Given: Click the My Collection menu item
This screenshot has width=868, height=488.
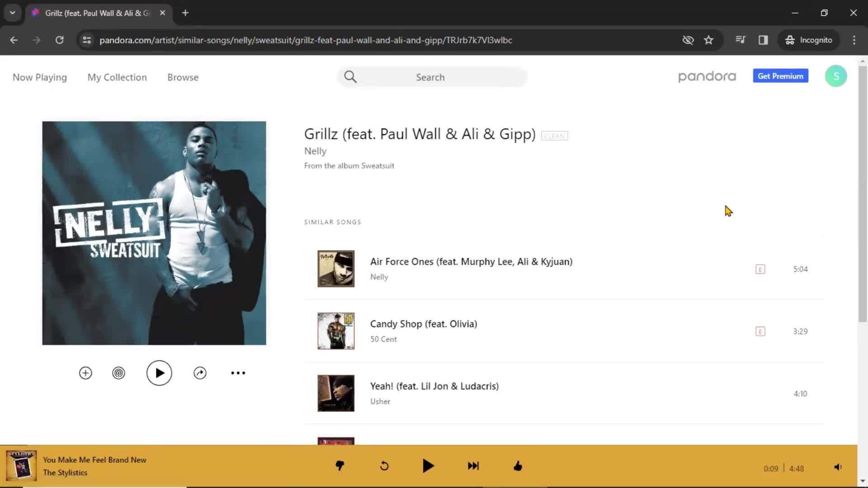Looking at the screenshot, I should tap(117, 77).
